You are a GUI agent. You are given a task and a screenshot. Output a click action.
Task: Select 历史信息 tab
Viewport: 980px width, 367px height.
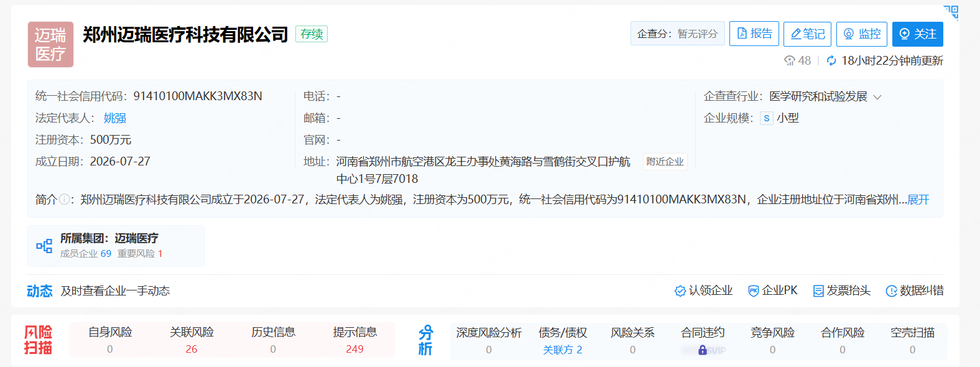pyautogui.click(x=273, y=340)
